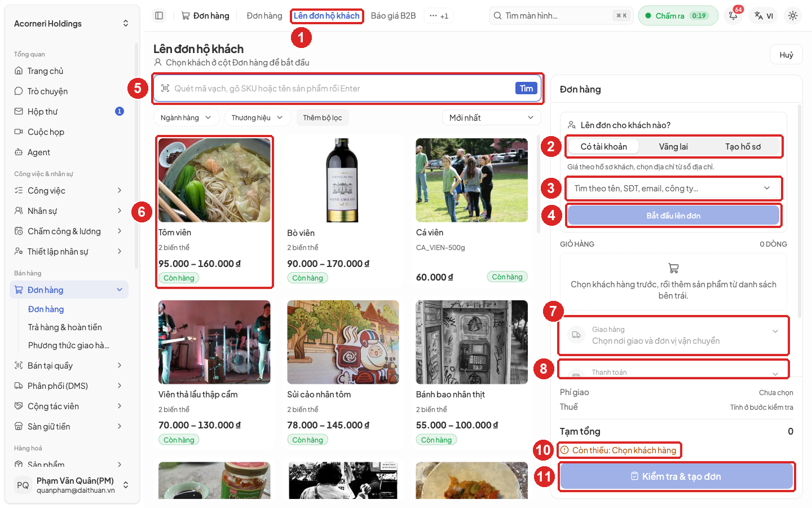Viewport: 812px width, 508px height.
Task: Select the Bò viên wine bottle thumbnail
Action: click(343, 180)
